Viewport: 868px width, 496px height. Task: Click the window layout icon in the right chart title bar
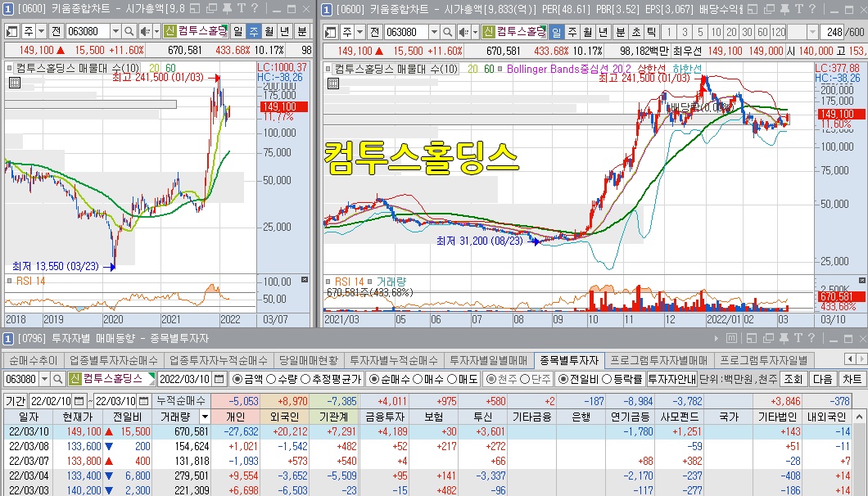pos(752,8)
